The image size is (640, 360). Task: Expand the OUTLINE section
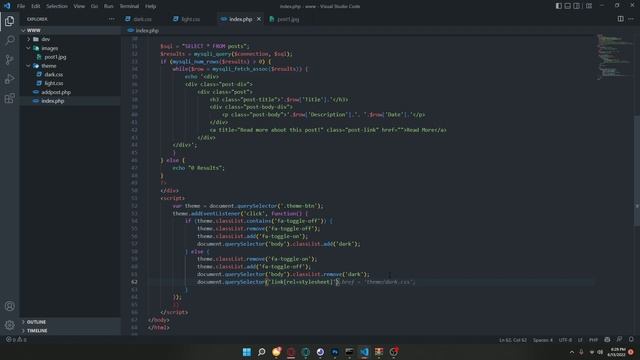(36, 322)
